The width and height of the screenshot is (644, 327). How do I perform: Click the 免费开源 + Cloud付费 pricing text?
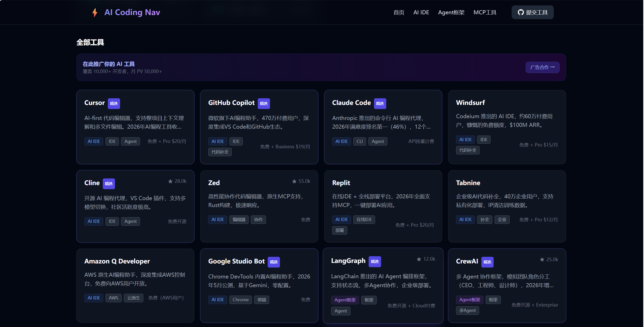pos(411,306)
